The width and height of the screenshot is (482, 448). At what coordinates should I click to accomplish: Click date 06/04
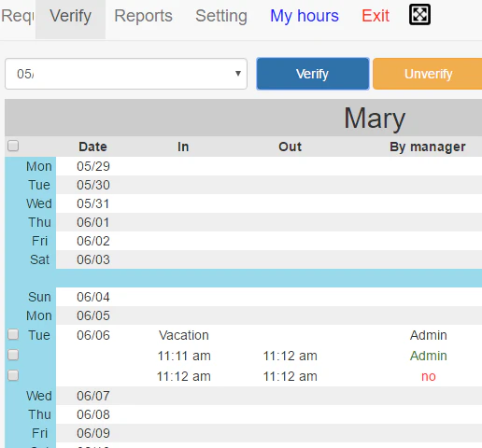point(93,297)
